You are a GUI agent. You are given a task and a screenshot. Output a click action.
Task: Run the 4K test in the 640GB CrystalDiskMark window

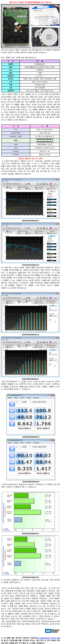pos(12,424)
